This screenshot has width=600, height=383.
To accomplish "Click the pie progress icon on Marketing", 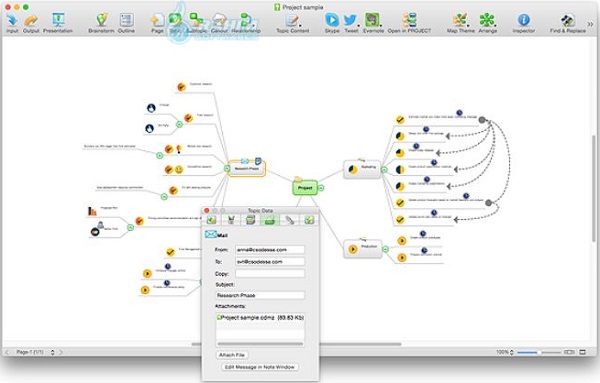I will click(x=353, y=169).
